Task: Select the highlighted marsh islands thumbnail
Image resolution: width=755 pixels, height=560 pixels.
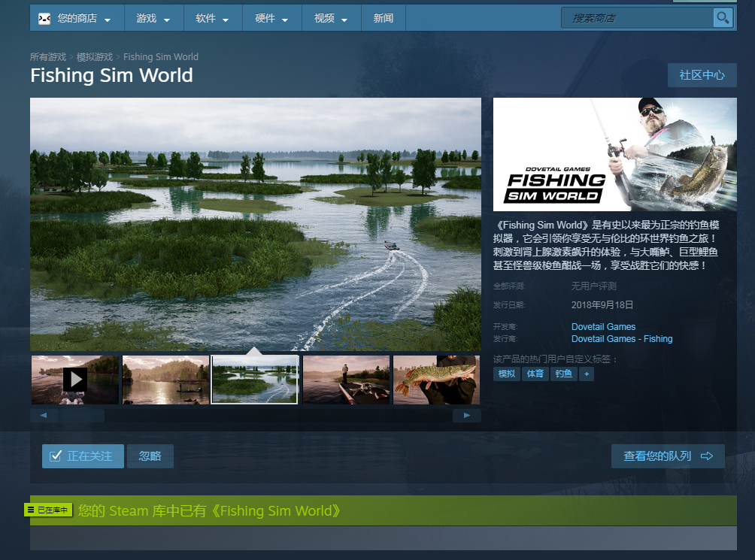Action: click(255, 380)
